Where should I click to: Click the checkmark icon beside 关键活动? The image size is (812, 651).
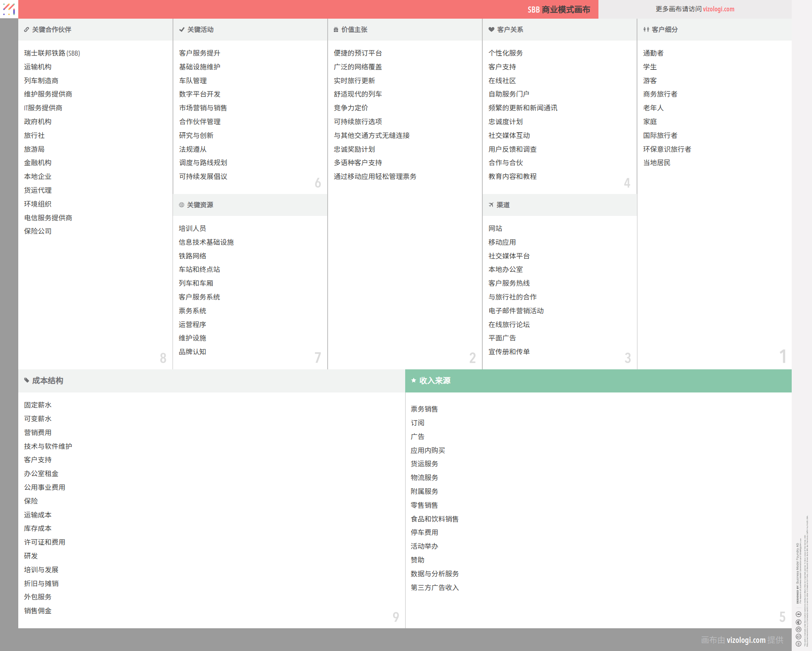coord(181,30)
